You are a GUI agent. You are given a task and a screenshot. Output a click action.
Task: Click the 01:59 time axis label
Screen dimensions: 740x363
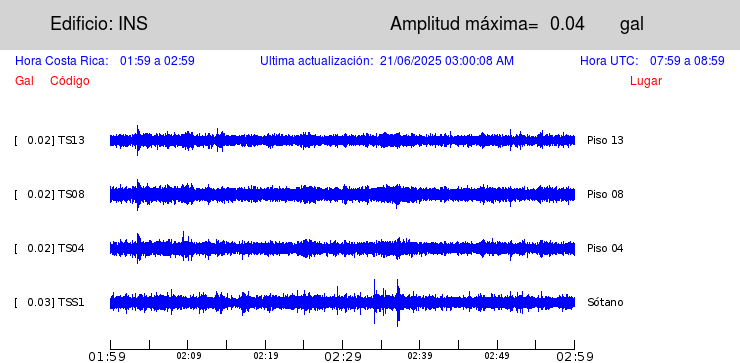[x=107, y=356]
